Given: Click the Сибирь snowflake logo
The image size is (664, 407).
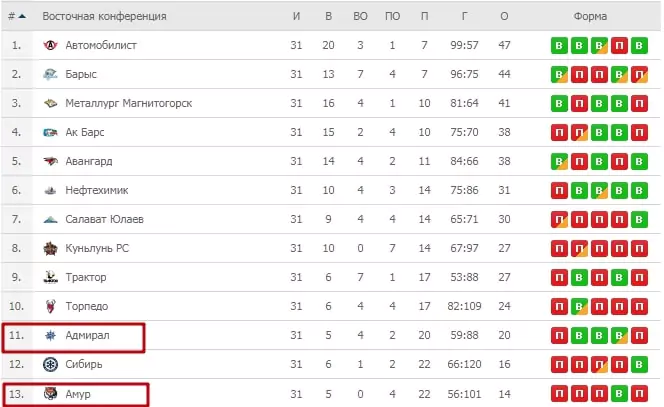Looking at the screenshot, I should click(50, 364).
